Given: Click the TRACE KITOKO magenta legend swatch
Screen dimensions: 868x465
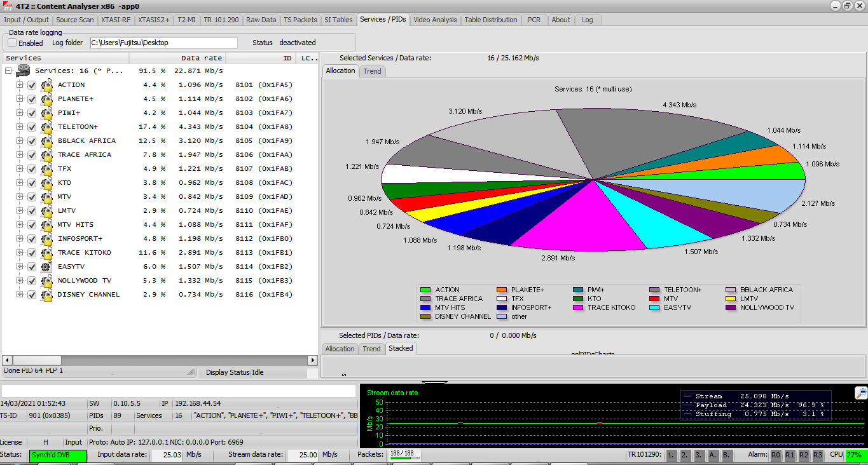Looking at the screenshot, I should (578, 307).
